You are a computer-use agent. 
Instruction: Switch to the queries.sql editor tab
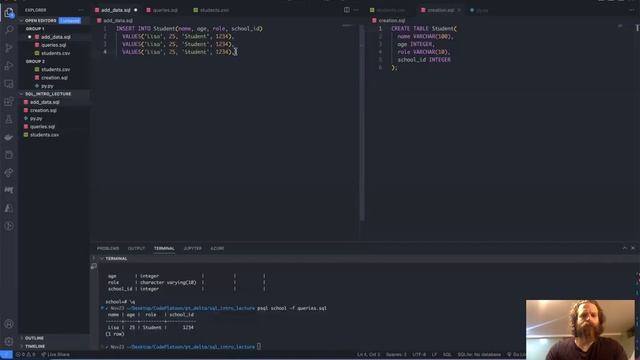pyautogui.click(x=164, y=10)
